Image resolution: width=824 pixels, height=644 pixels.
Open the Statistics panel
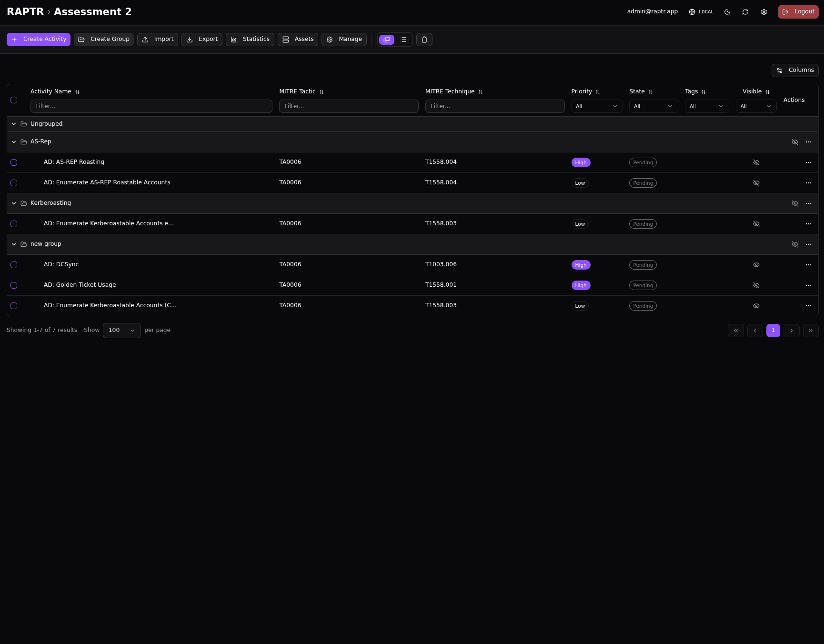pyautogui.click(x=250, y=39)
